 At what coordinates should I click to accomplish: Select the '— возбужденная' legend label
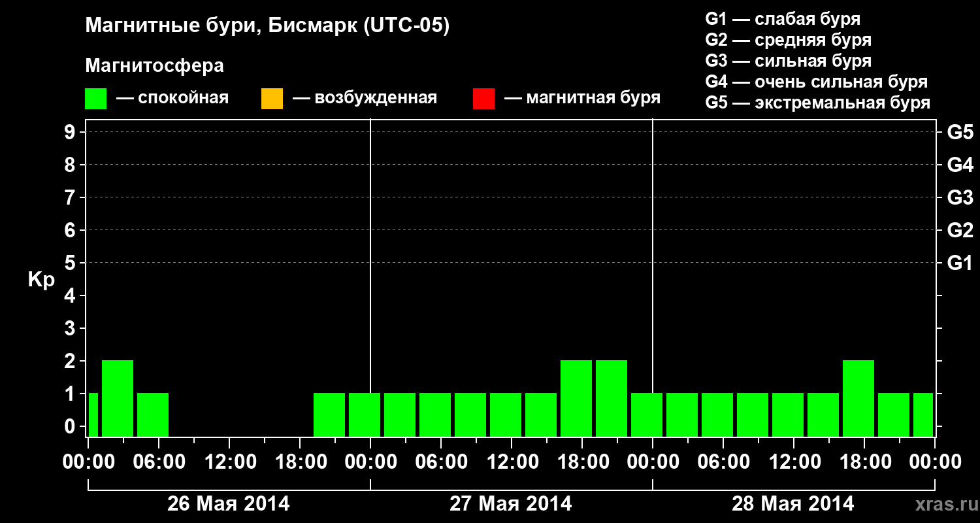coord(365,98)
